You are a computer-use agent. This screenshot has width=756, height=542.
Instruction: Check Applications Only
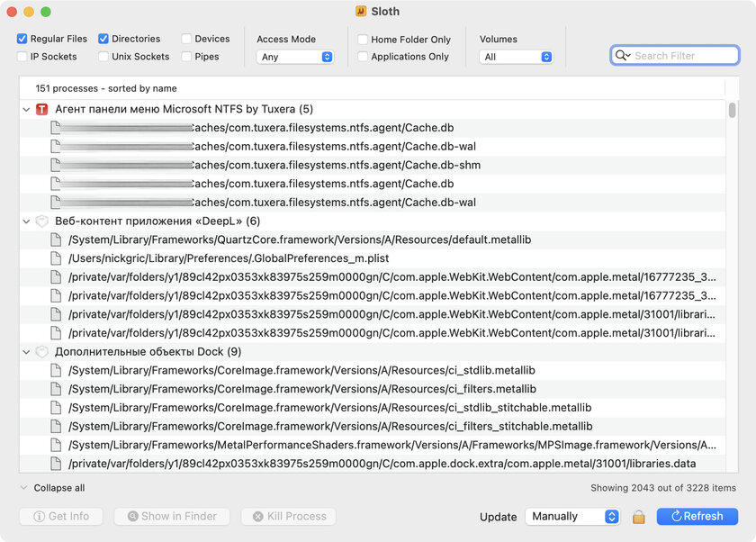click(363, 57)
